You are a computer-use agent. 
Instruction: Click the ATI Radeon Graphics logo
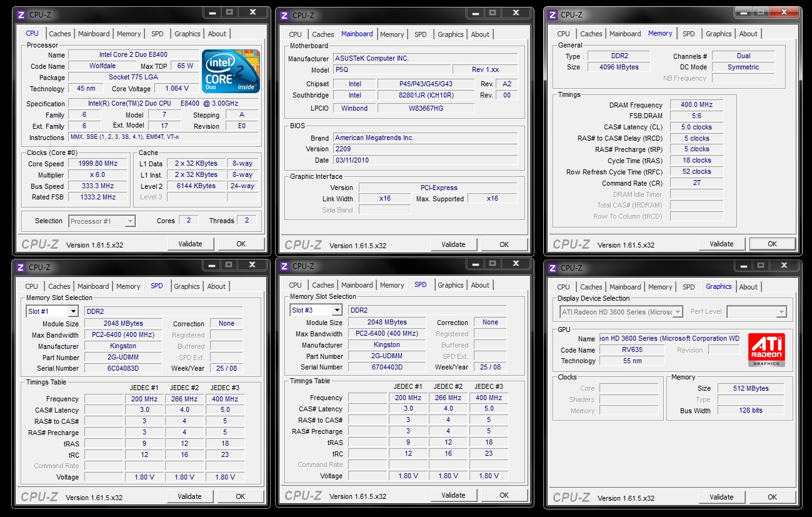tap(766, 349)
